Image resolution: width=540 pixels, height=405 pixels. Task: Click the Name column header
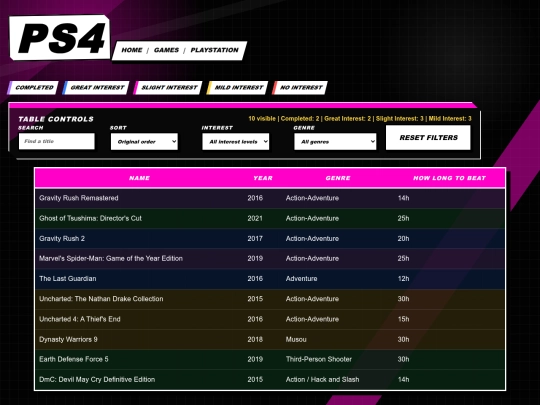pyautogui.click(x=139, y=178)
